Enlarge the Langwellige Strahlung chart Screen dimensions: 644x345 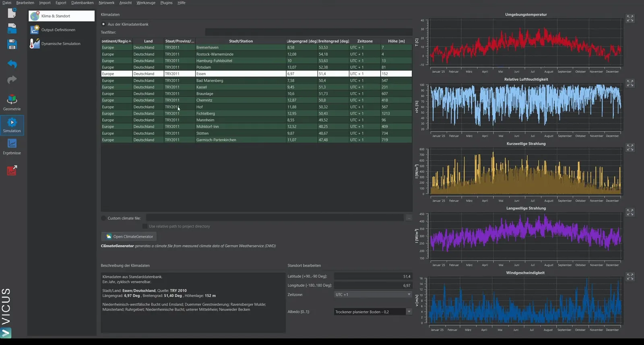630,212
